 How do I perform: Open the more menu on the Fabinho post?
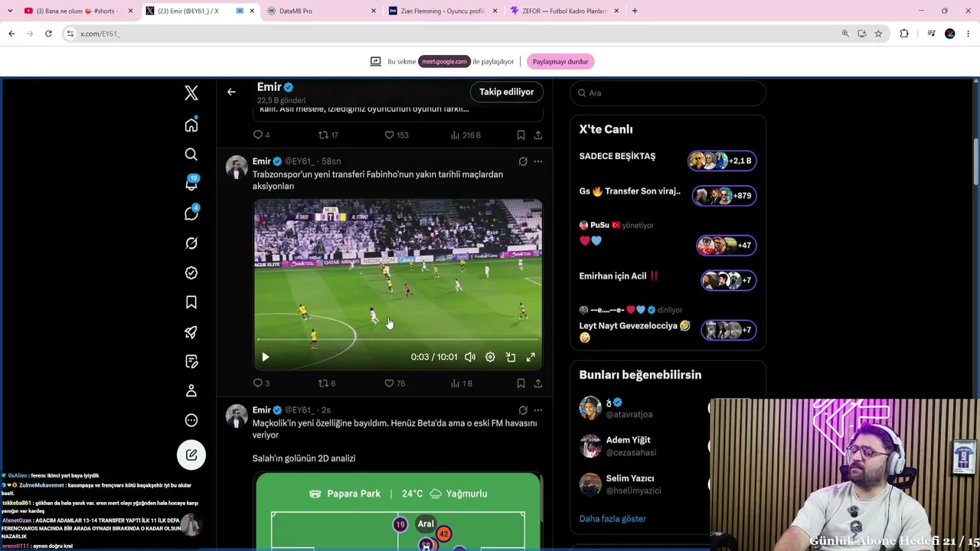(x=538, y=161)
